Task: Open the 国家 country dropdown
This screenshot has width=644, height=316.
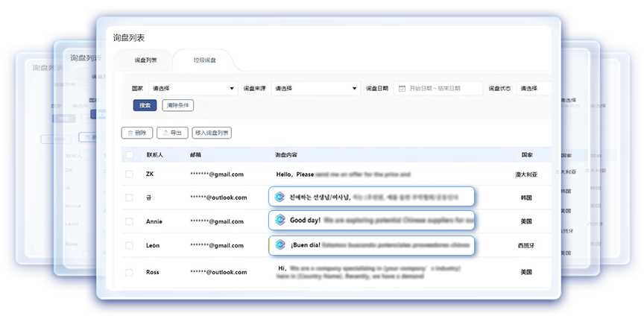Action: pos(193,88)
